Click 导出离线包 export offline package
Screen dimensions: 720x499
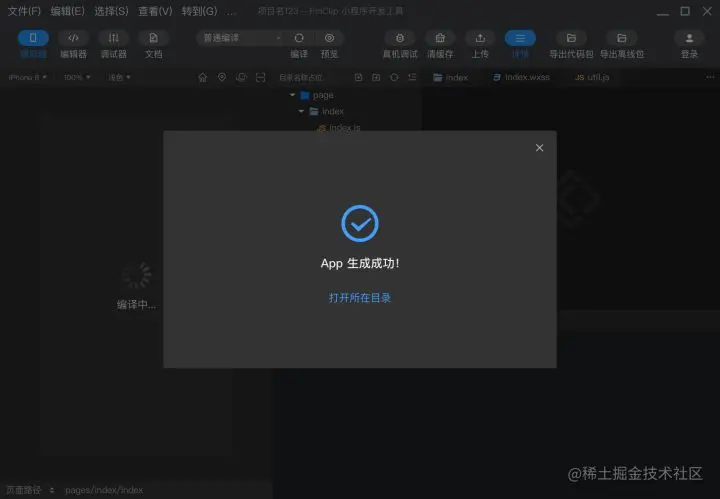(x=622, y=38)
